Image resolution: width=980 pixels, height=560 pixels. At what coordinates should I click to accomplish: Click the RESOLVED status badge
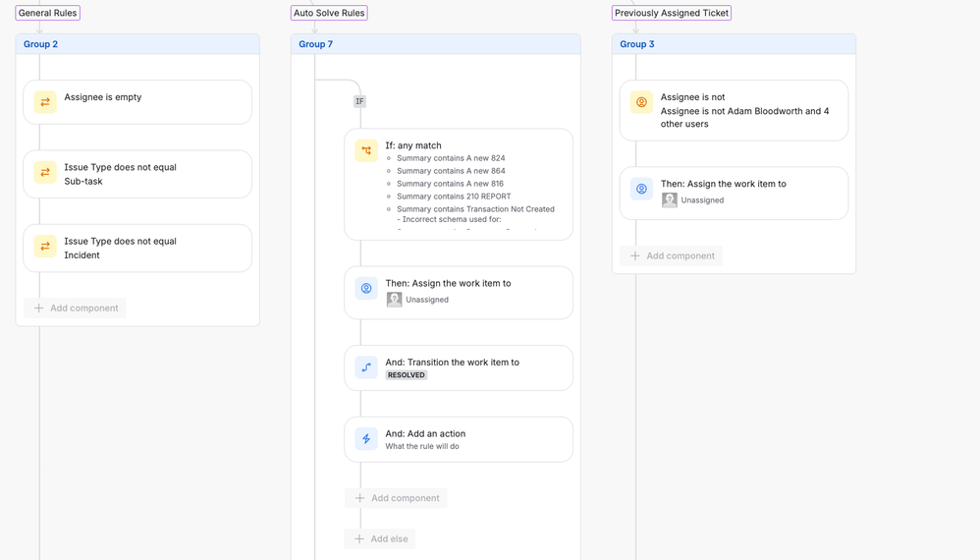[x=407, y=375]
